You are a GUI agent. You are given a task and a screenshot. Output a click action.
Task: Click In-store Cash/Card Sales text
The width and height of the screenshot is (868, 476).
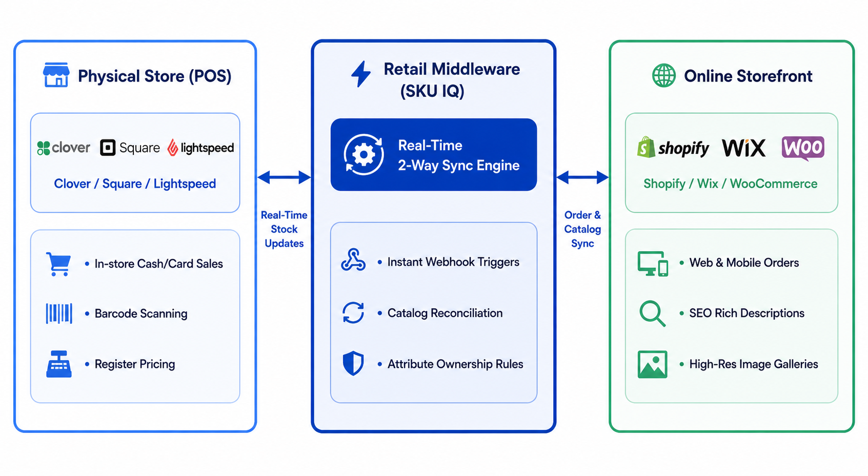(x=159, y=264)
